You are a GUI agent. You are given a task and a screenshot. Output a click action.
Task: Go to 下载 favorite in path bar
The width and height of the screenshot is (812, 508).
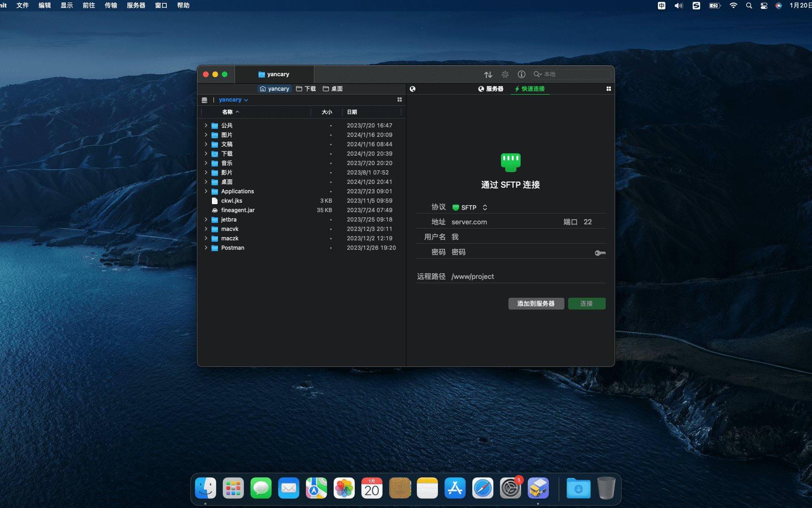tap(306, 89)
